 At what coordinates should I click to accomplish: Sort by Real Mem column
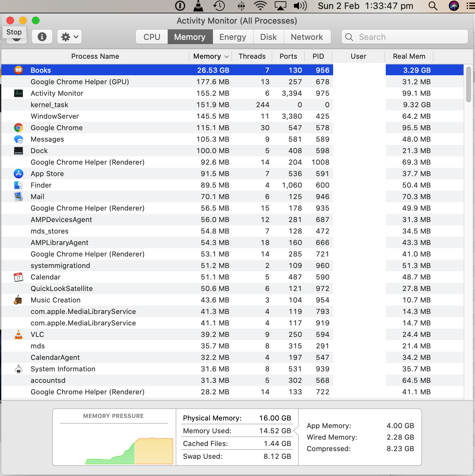(409, 56)
